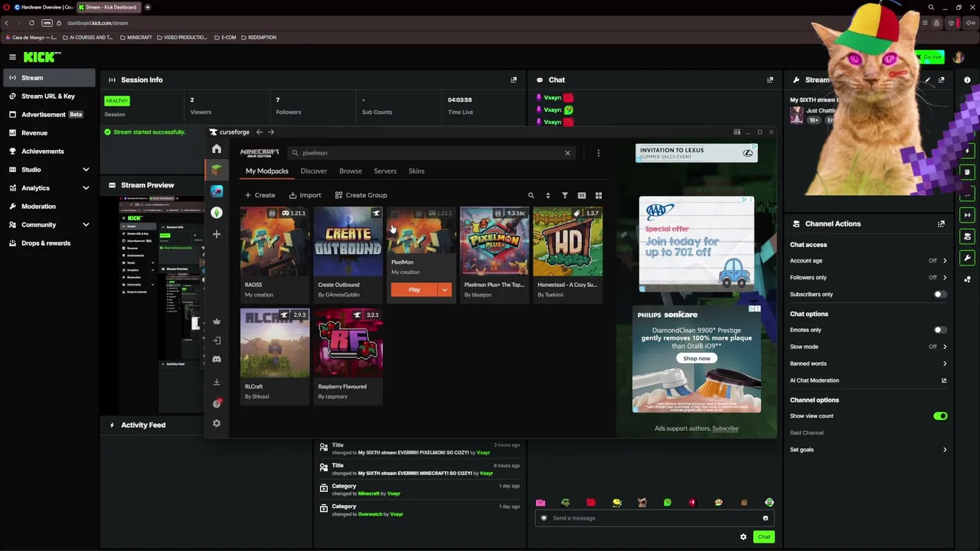Play the PixelMon modpack
This screenshot has width=980, height=551.
point(414,290)
